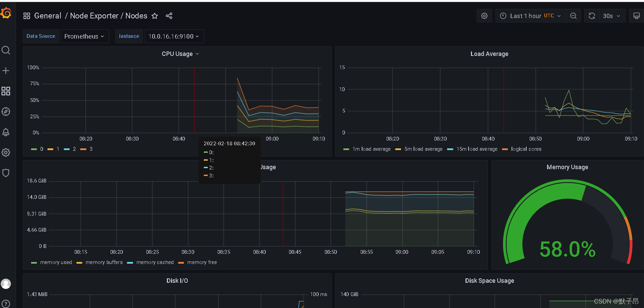Open the alerting bell icon
Screen dimensions: 644x308
6,132
